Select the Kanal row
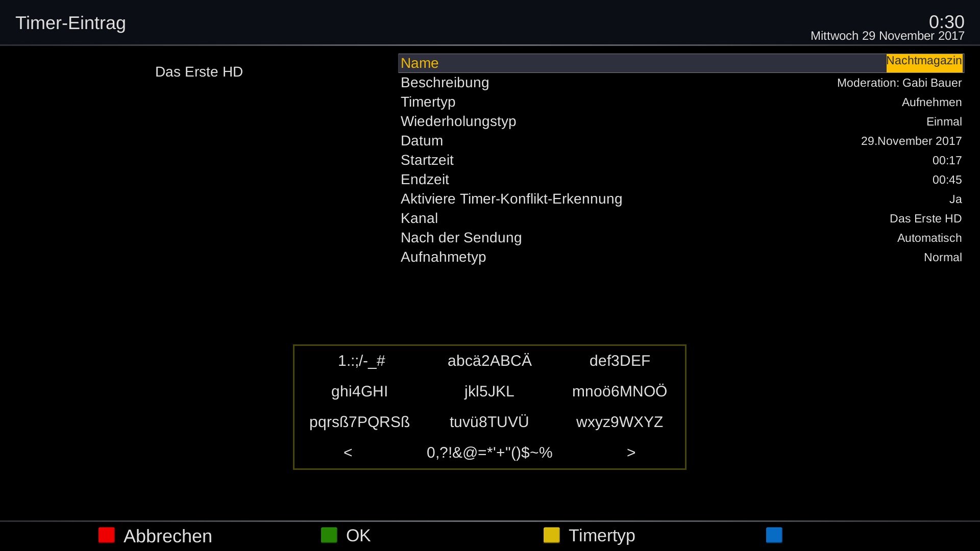Screen dimensions: 980x551 (x=681, y=218)
